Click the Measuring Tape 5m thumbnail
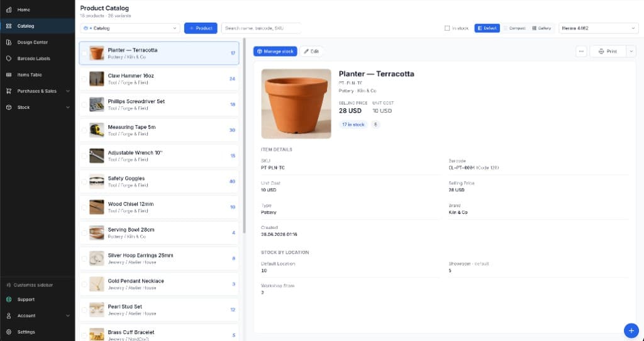 (97, 130)
